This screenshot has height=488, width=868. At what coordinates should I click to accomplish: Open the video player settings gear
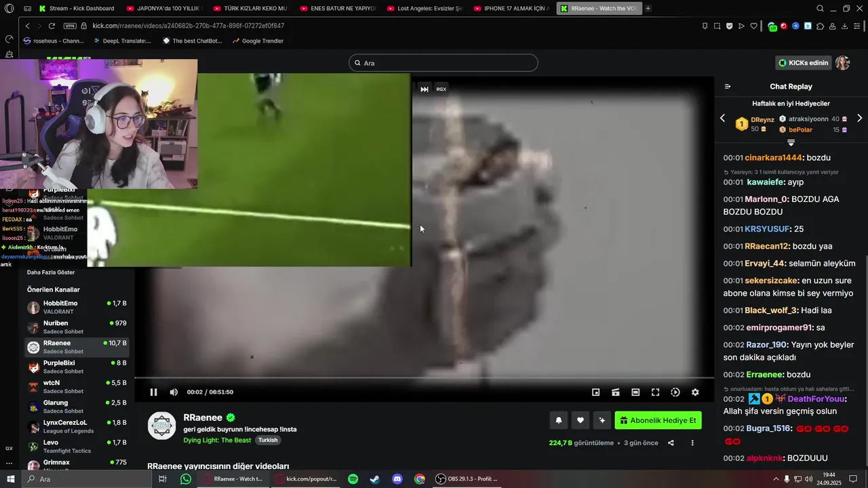[x=695, y=392]
